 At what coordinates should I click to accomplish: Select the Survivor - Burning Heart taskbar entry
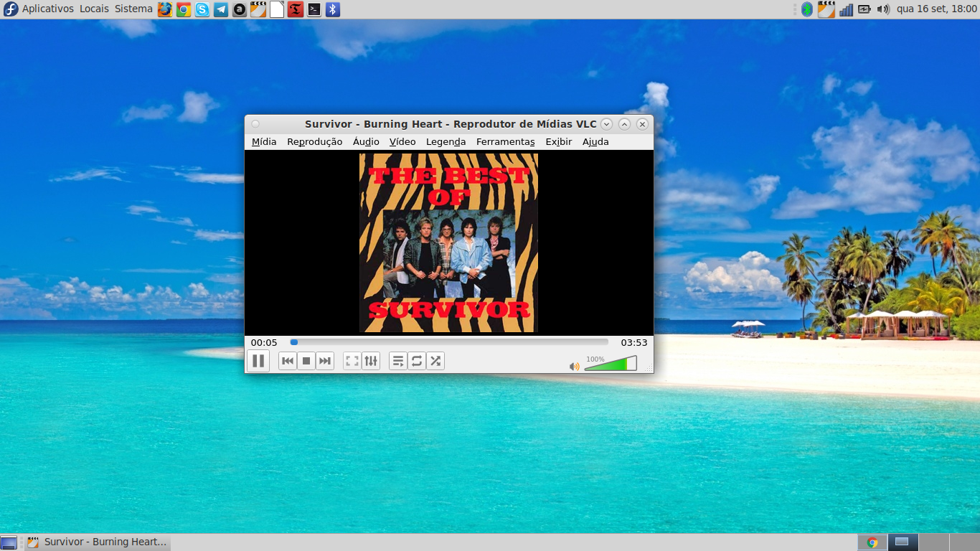click(98, 542)
